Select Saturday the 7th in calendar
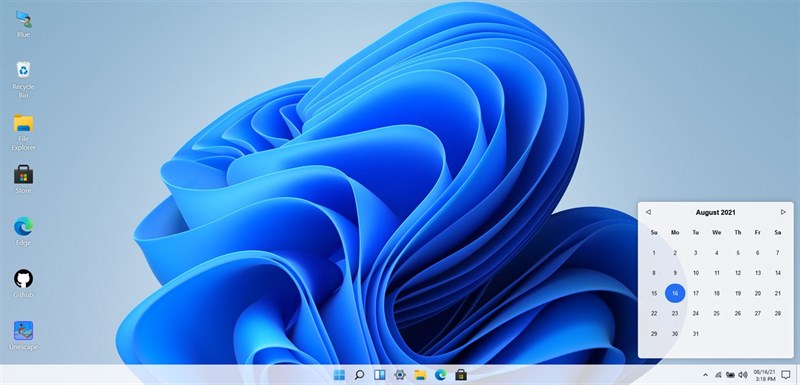Image resolution: width=800 pixels, height=385 pixels. [778, 253]
